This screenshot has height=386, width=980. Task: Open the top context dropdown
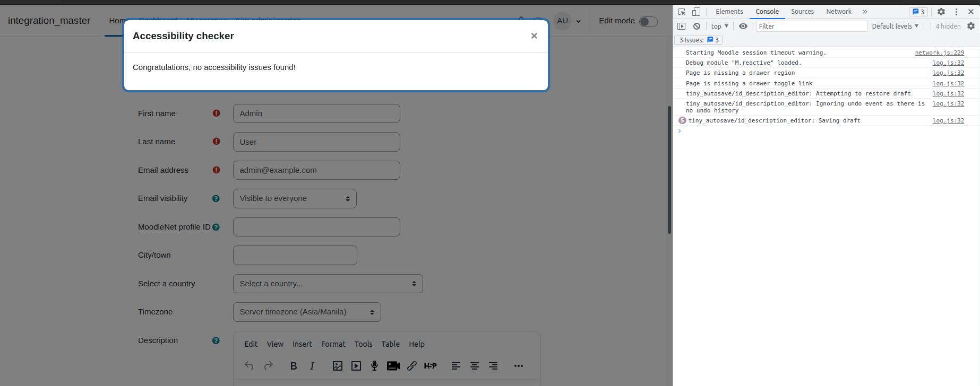click(x=720, y=26)
